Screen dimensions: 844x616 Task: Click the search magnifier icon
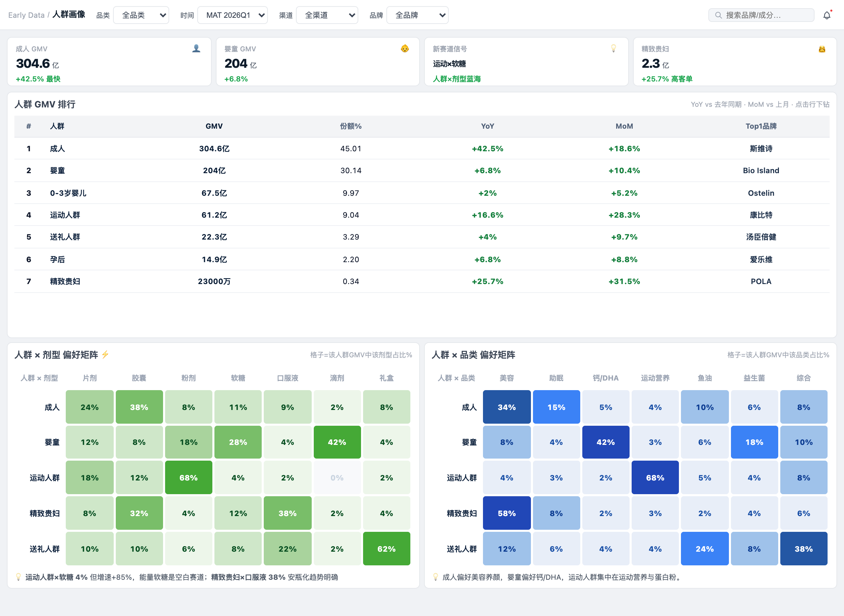(x=718, y=15)
